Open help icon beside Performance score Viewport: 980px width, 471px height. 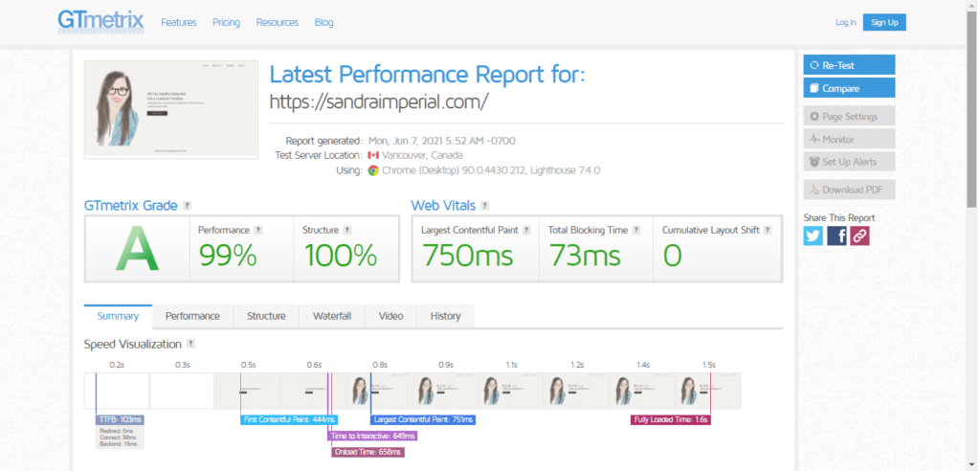tap(257, 230)
